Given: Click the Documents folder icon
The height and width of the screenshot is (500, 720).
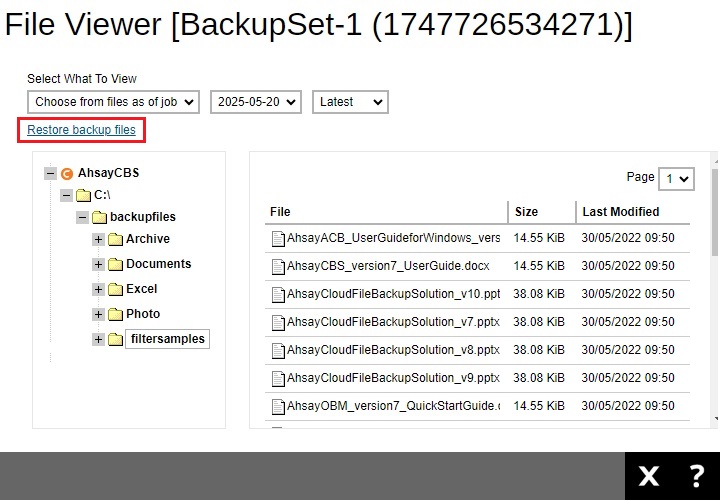Looking at the screenshot, I should [116, 264].
